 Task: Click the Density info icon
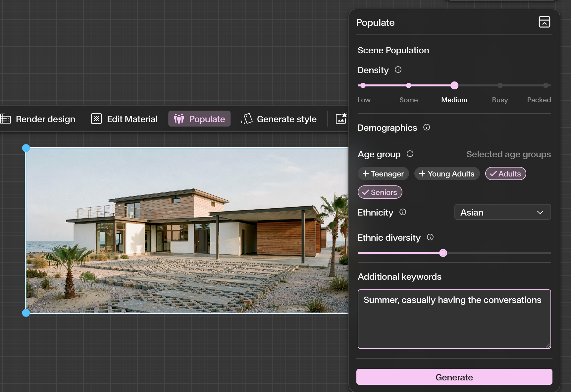[398, 70]
